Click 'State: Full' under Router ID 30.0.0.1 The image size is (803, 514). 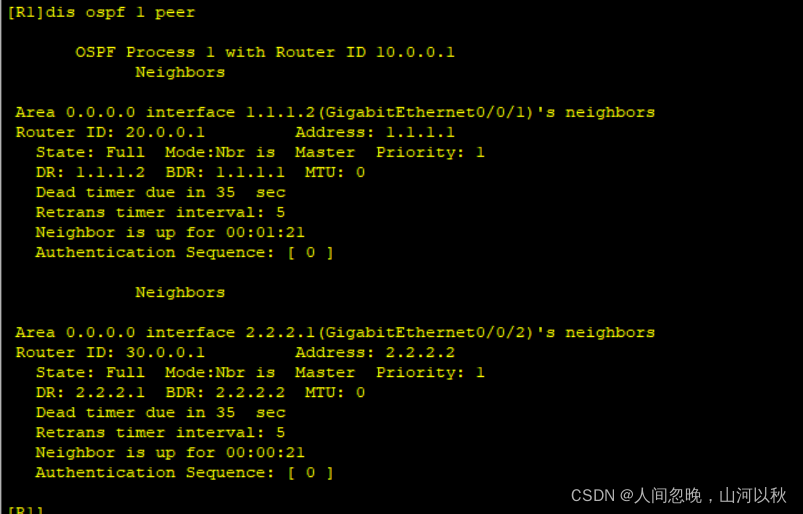90,372
